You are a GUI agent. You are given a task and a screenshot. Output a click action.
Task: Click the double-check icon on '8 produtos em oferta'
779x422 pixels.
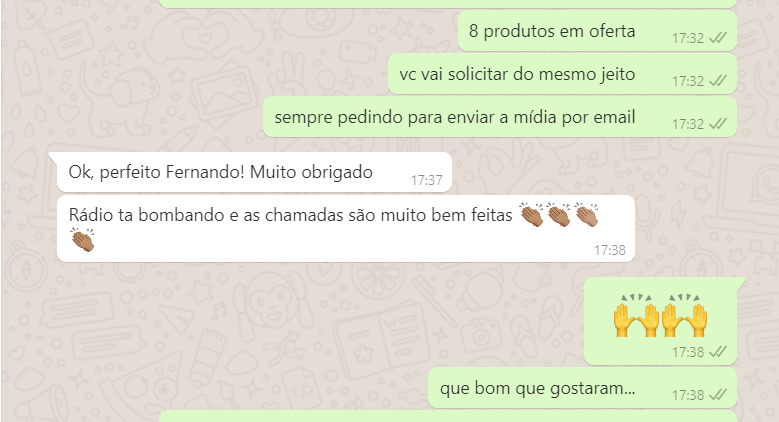(718, 38)
